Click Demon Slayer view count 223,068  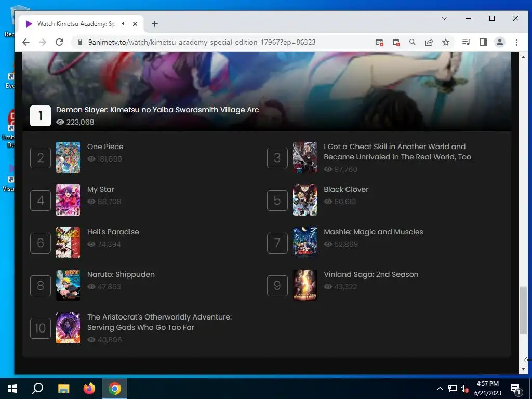(x=75, y=122)
